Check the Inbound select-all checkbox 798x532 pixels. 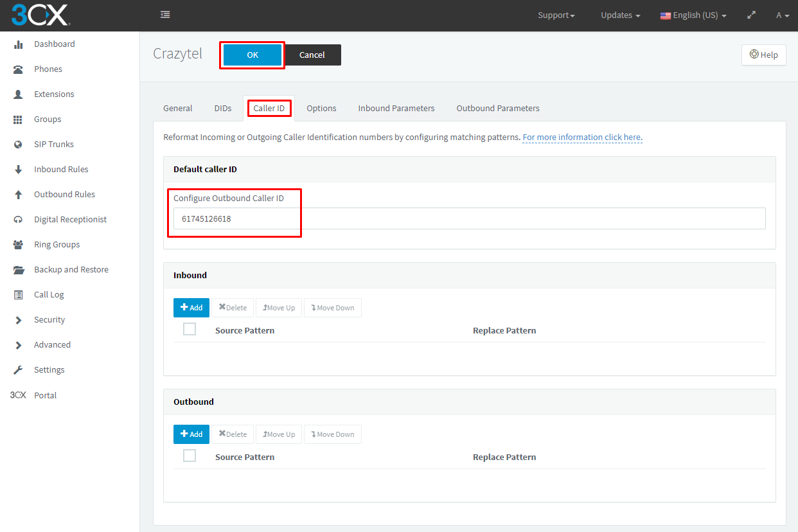[190, 330]
